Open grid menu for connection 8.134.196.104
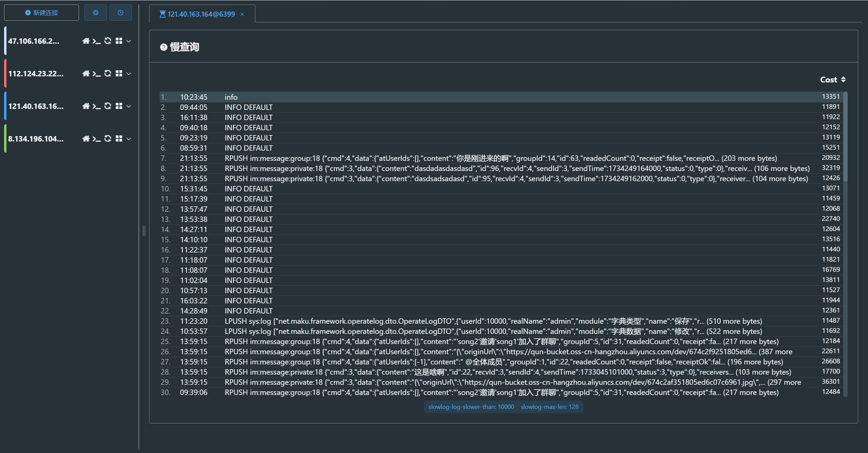 [x=119, y=139]
